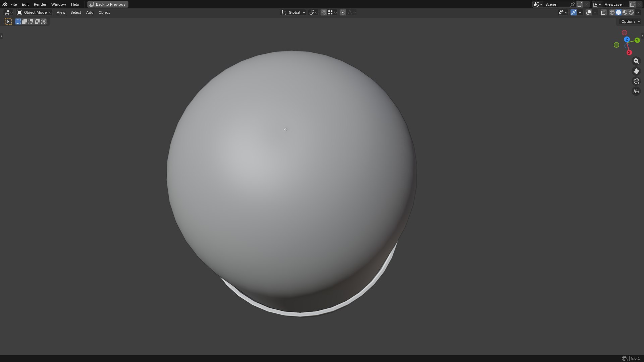Open the File menu
The width and height of the screenshot is (644, 362).
tap(13, 4)
